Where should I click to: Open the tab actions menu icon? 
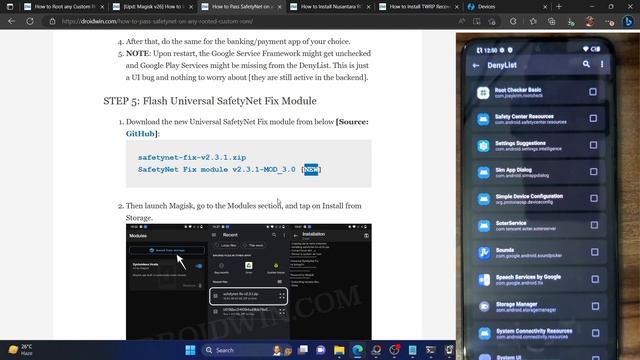tap(10, 7)
